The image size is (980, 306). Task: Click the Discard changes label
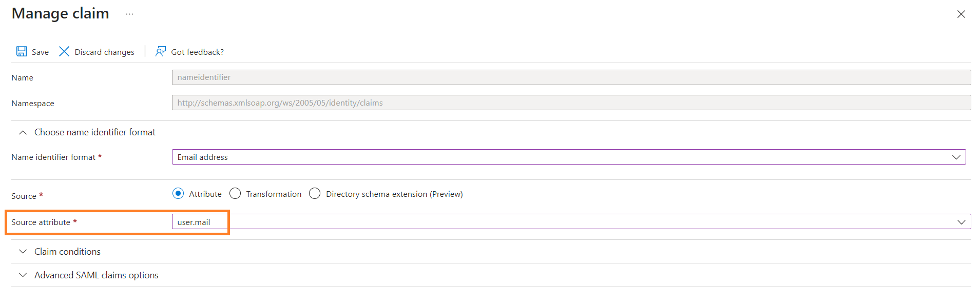[x=104, y=52]
